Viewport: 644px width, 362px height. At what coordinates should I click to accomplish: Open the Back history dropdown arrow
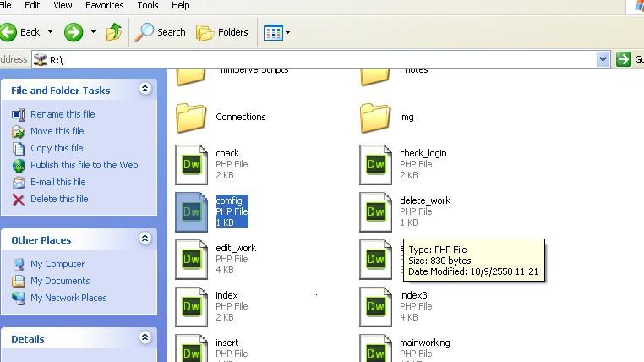50,32
